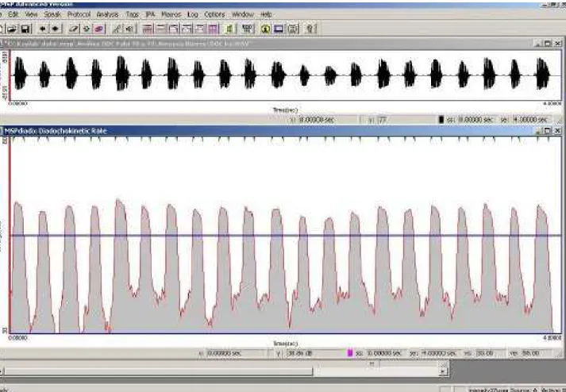Click the green toolbar icon
Viewport: 566px width, 392px height.
229,29
